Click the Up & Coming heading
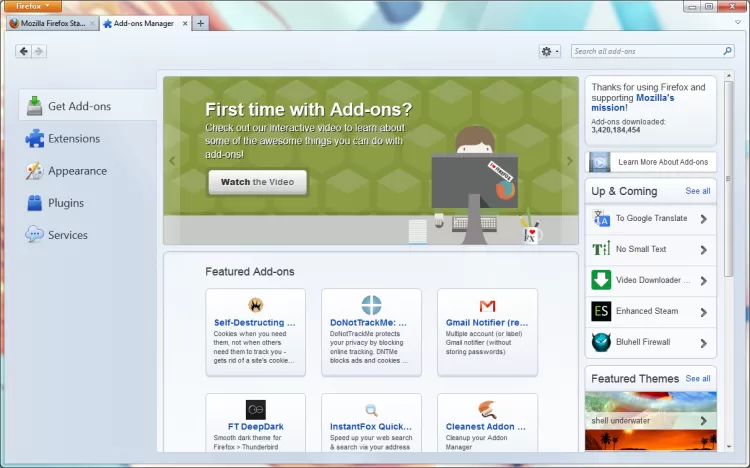 pos(624,191)
